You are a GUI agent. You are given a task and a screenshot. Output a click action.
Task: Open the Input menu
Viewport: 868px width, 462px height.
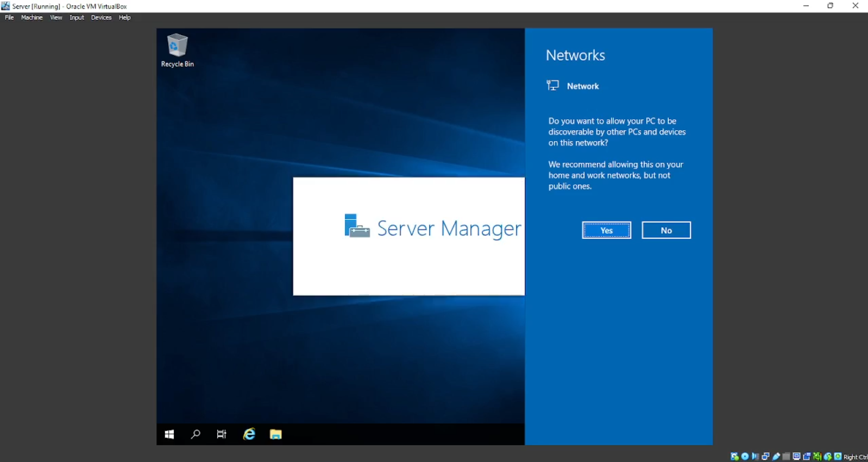point(77,17)
